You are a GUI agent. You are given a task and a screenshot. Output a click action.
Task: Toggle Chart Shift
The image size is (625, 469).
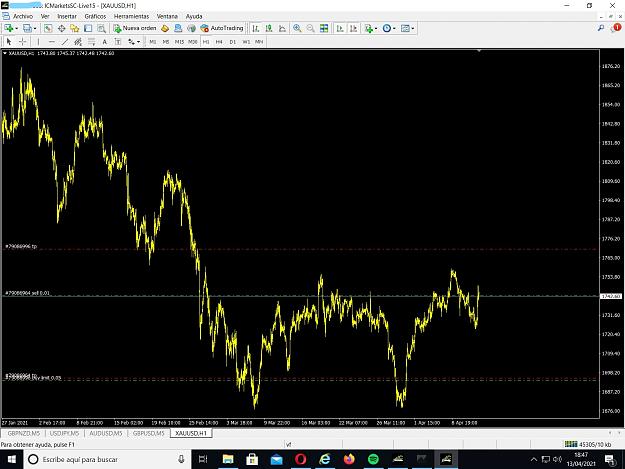click(x=353, y=28)
